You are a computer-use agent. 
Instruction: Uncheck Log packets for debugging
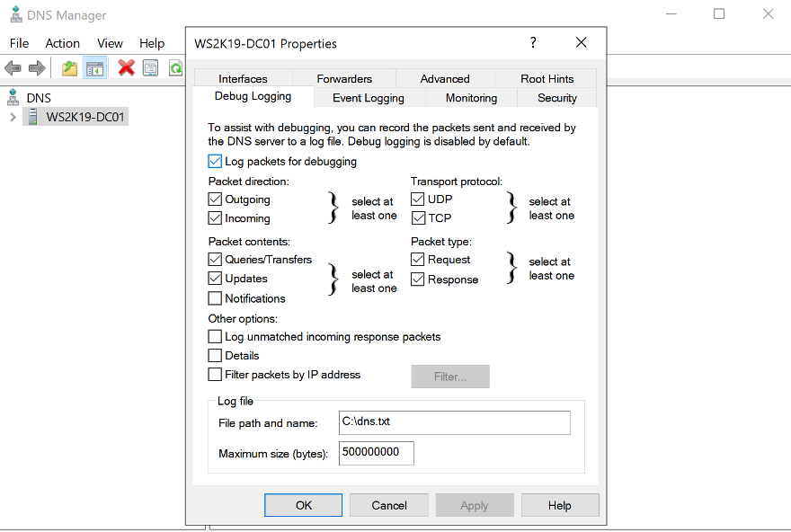[x=215, y=162]
